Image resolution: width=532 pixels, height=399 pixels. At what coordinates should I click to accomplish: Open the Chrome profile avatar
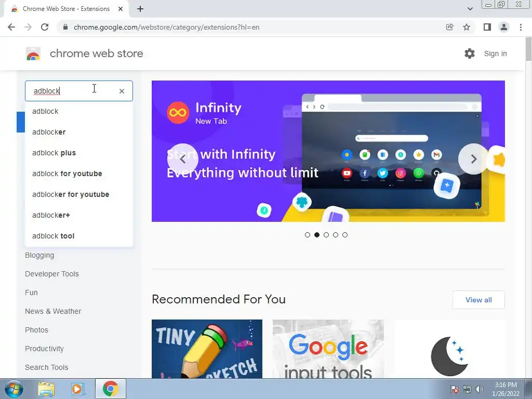[504, 27]
